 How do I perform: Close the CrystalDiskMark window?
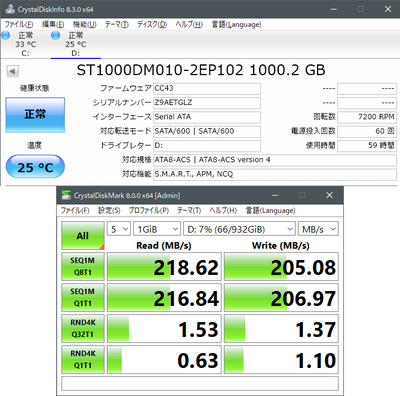pos(329,195)
